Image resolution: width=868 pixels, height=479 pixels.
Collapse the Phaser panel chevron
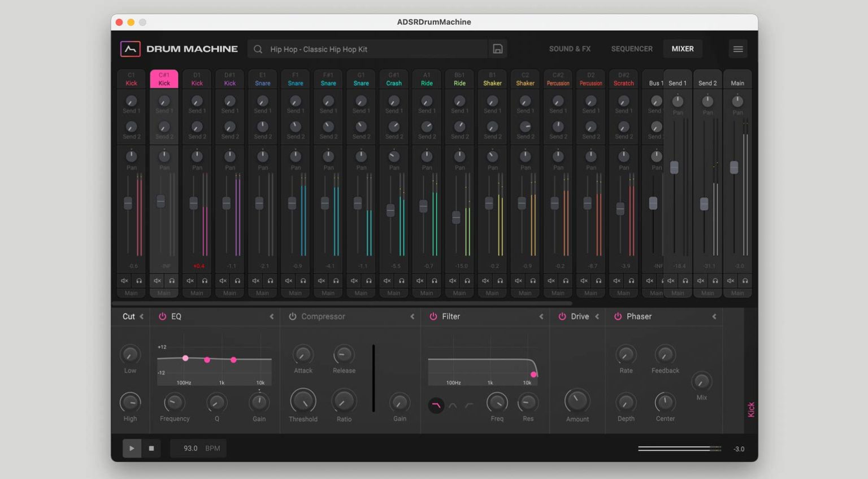coord(714,316)
